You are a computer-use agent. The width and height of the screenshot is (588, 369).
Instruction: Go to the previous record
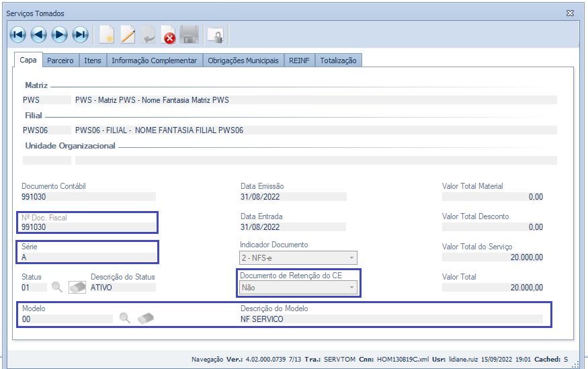(39, 34)
